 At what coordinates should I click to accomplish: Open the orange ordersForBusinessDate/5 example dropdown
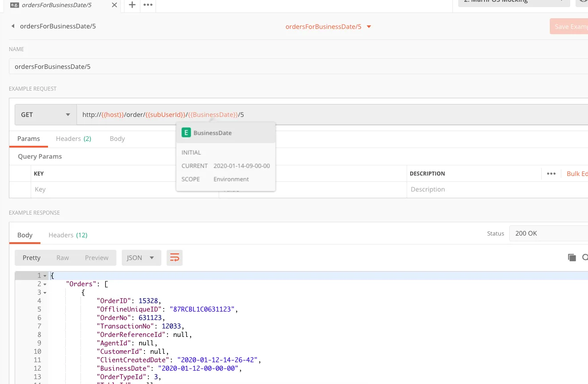(x=328, y=27)
